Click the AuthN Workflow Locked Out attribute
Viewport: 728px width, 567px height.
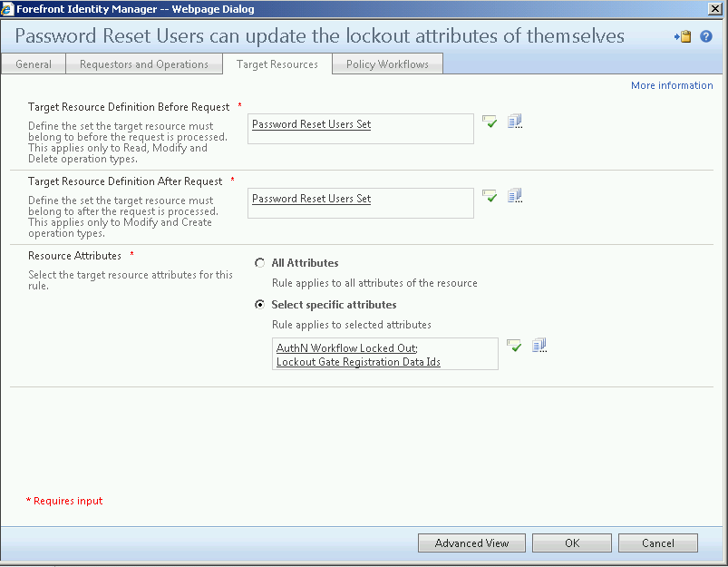coord(347,348)
